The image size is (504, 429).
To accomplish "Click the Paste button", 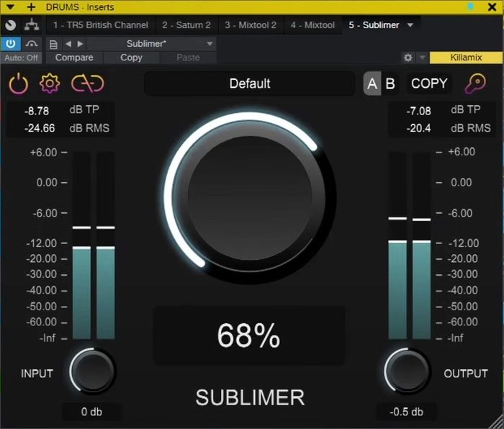I will pos(188,58).
